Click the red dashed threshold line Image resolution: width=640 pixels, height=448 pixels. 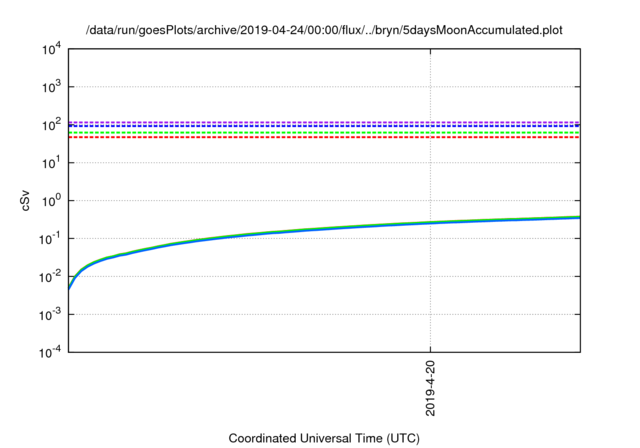click(324, 137)
